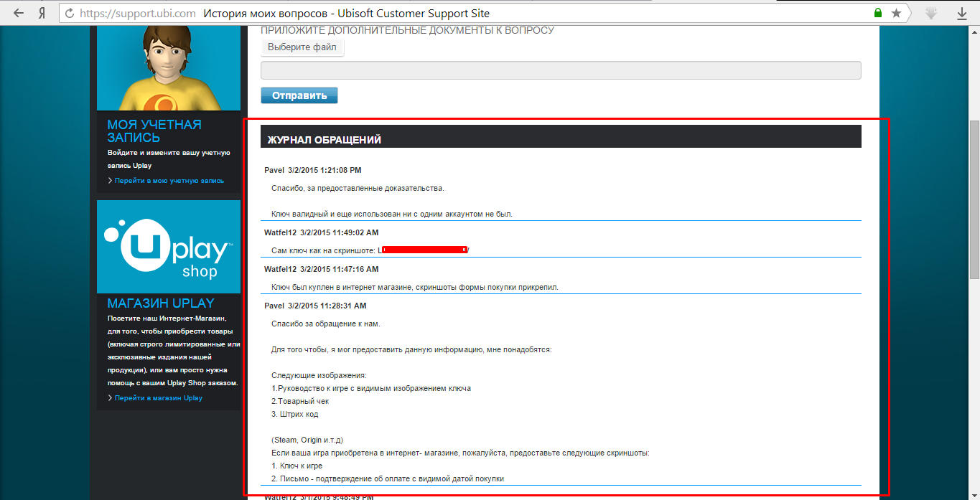Click the 'Следующие изображения:' line
The width and height of the screenshot is (980, 500).
[319, 375]
